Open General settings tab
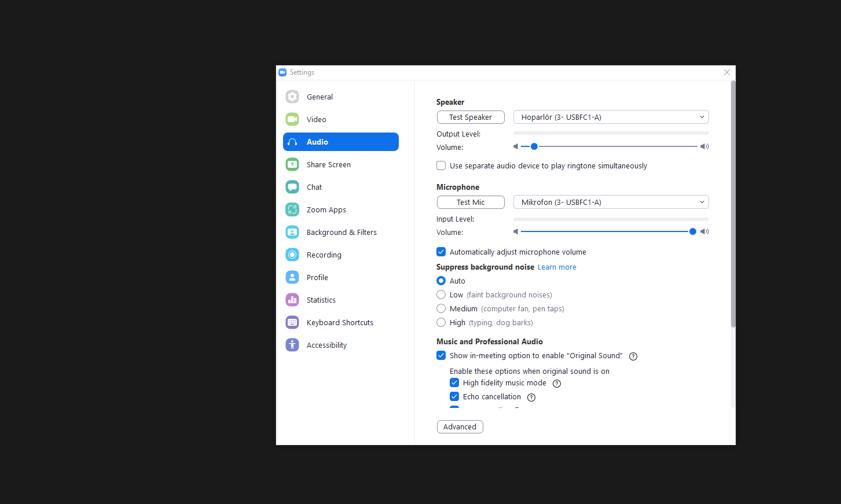 341,97
